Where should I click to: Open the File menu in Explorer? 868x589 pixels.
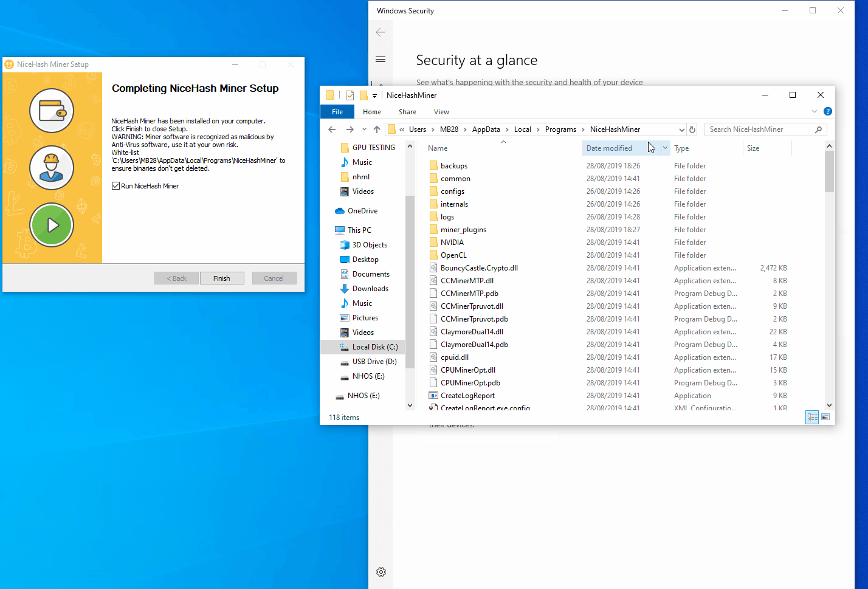[x=337, y=112]
